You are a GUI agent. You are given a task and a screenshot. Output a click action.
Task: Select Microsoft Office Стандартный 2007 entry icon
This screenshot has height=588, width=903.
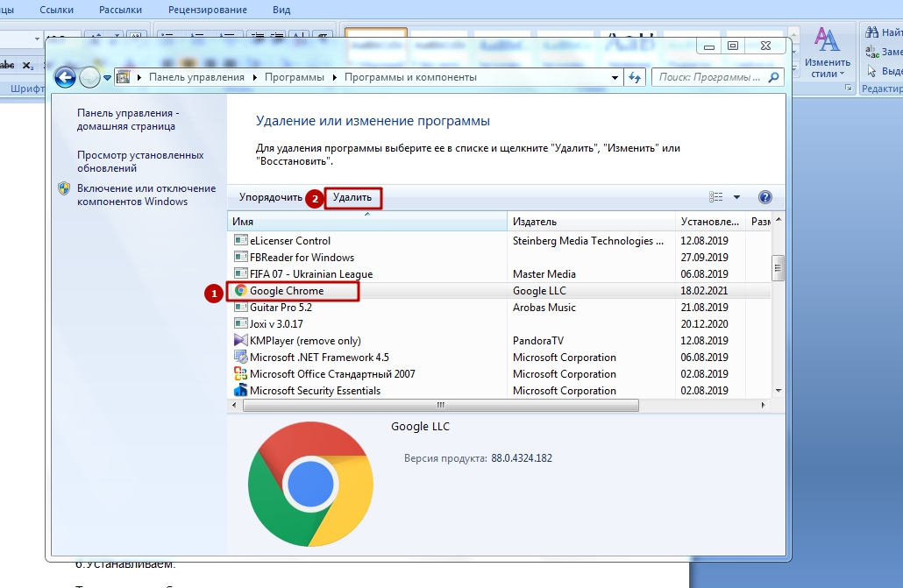[x=240, y=374]
